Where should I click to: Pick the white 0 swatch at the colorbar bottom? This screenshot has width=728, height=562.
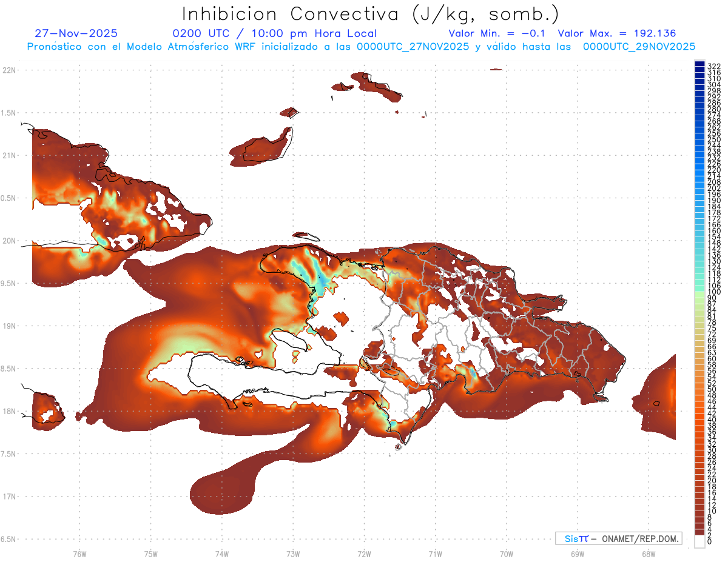[699, 541]
